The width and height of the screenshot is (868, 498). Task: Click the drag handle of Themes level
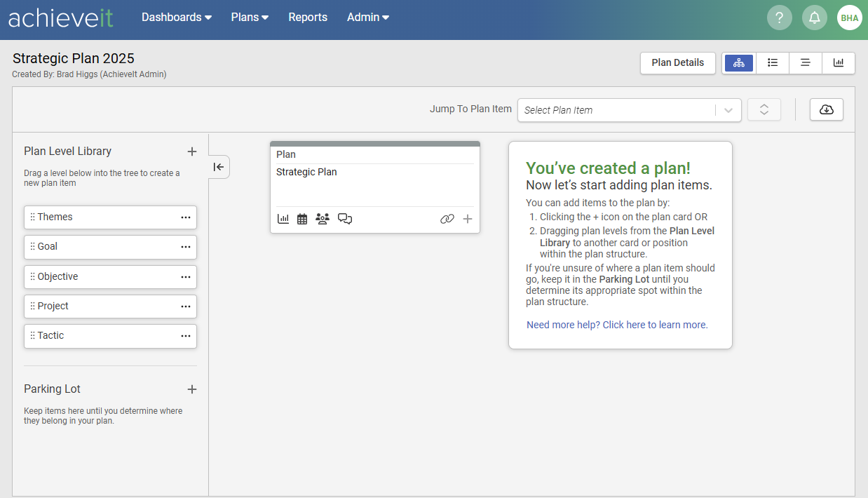coord(32,217)
